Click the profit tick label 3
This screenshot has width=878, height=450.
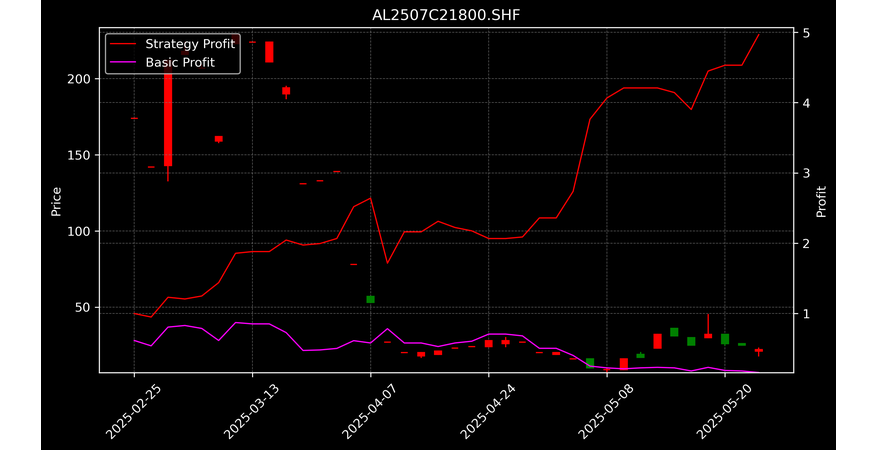(x=806, y=173)
